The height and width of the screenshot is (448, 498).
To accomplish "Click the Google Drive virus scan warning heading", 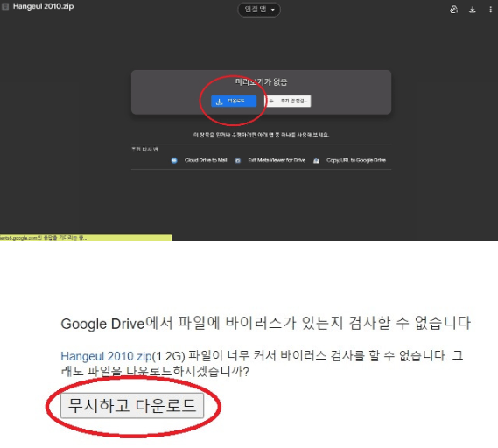I will pyautogui.click(x=265, y=323).
